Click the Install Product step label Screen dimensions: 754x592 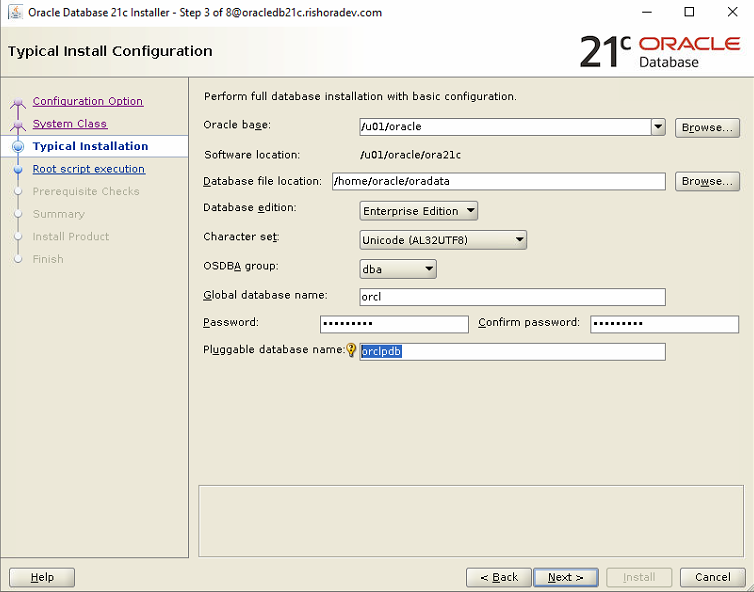tap(71, 237)
